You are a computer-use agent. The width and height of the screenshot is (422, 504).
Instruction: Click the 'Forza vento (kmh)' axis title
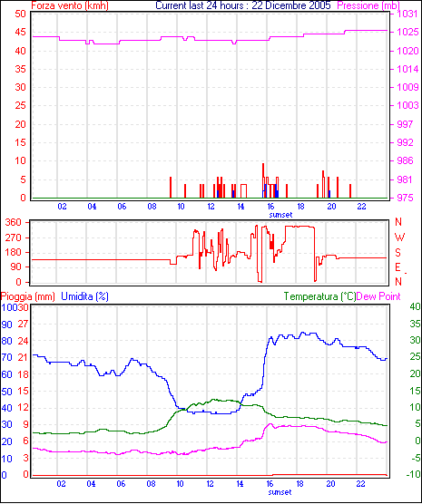tap(70, 5)
